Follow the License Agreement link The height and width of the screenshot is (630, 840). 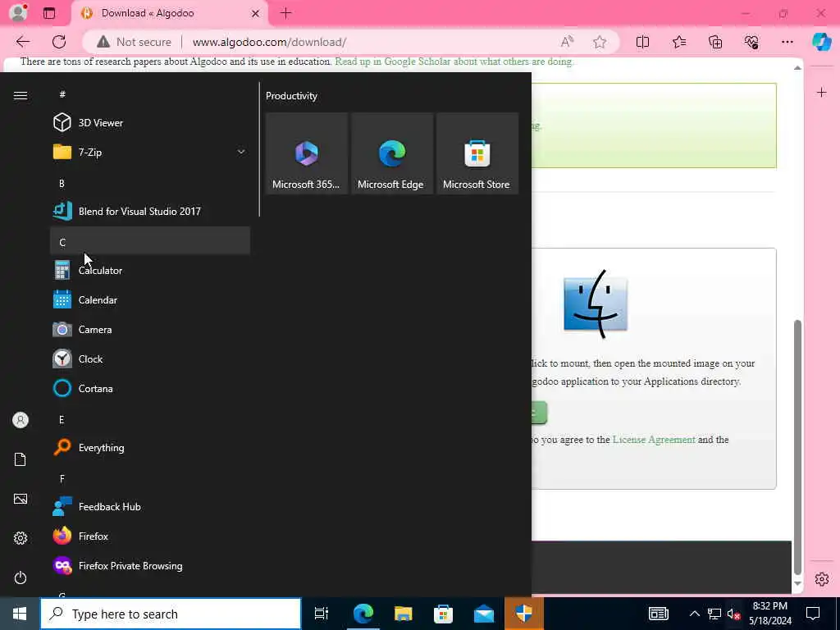tap(654, 440)
